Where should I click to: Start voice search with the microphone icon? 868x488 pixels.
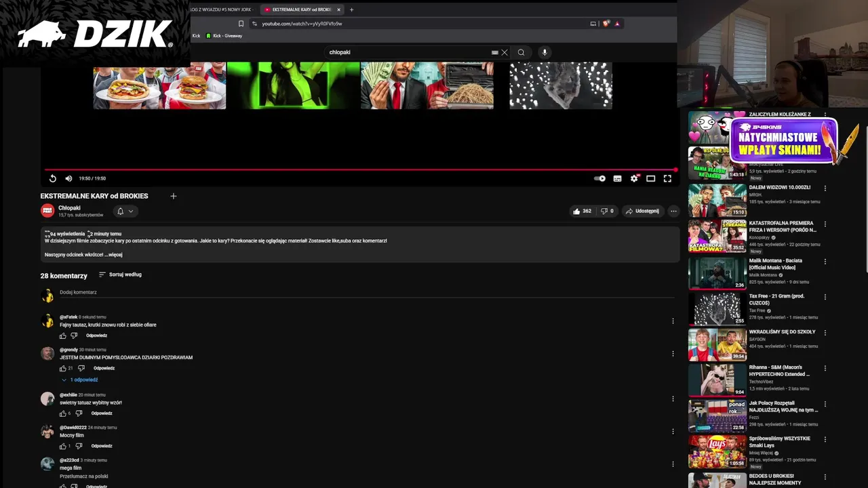(x=544, y=52)
